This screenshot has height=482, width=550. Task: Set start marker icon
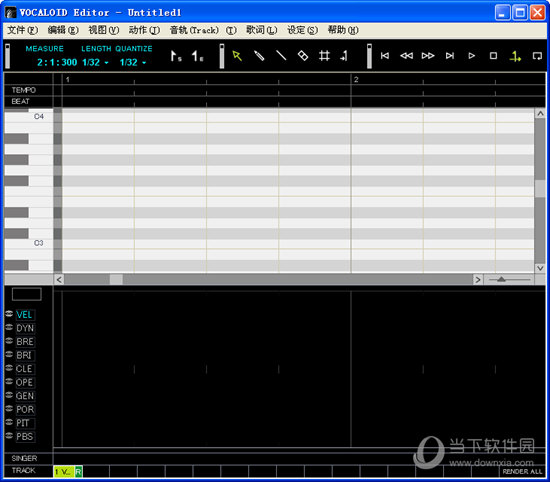point(176,56)
